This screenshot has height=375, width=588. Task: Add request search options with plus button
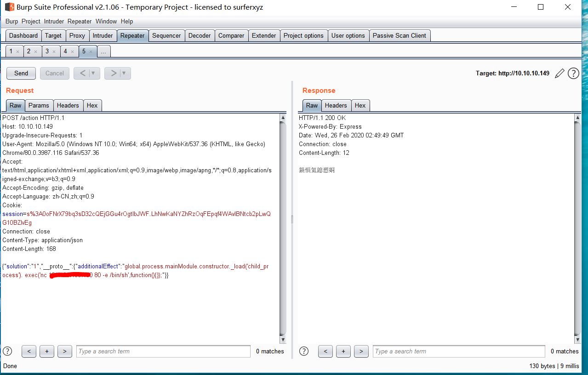47,352
